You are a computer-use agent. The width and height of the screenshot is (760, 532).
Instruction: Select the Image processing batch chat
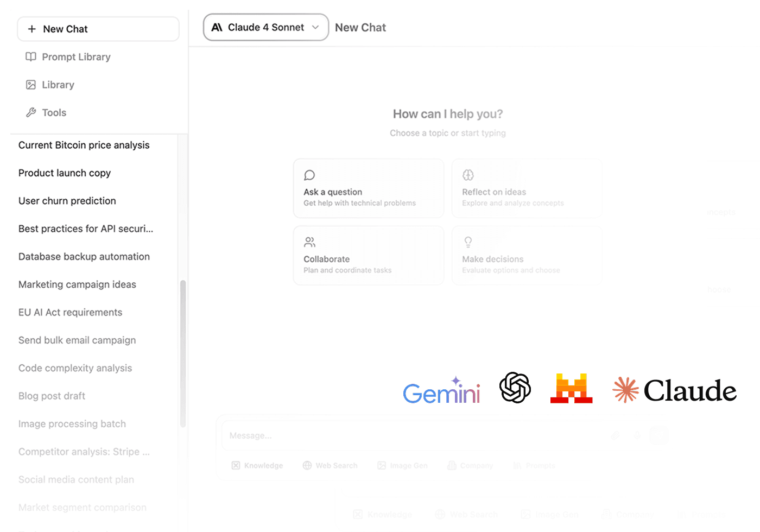[x=72, y=424]
